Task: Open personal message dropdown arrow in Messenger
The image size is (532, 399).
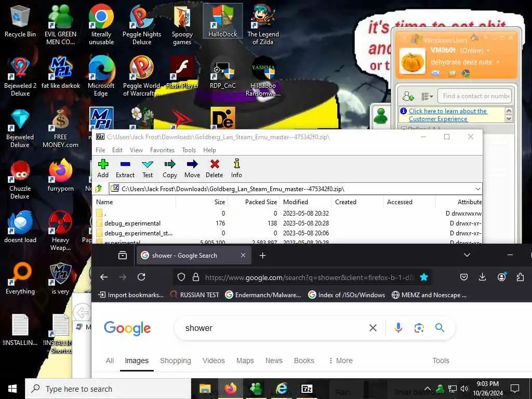Action: point(498,62)
